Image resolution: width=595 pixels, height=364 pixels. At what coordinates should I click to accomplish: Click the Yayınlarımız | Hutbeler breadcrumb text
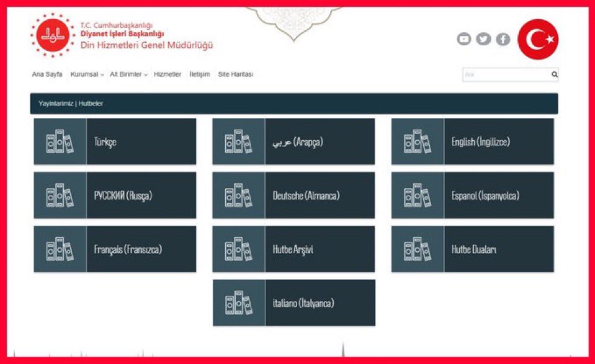coord(71,104)
